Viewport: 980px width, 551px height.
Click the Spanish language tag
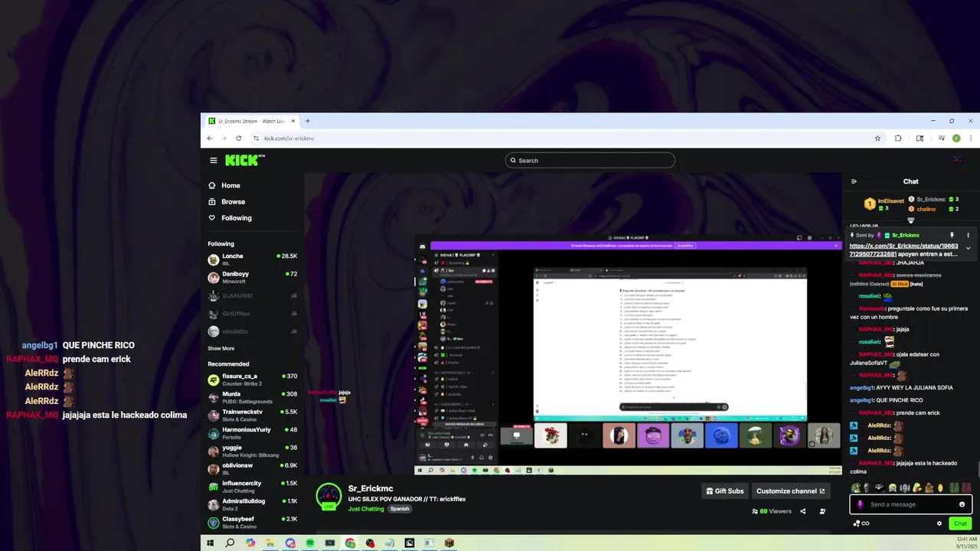tap(400, 509)
